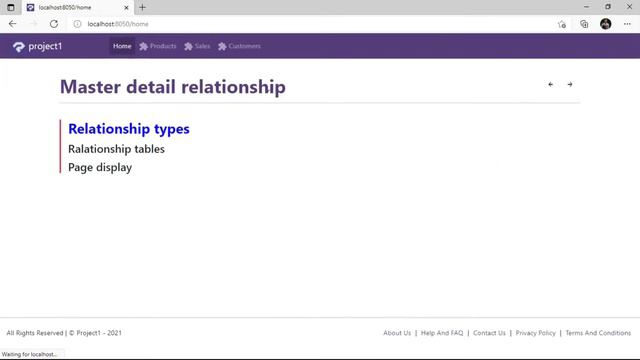Open the browser profile avatar

click(606, 24)
